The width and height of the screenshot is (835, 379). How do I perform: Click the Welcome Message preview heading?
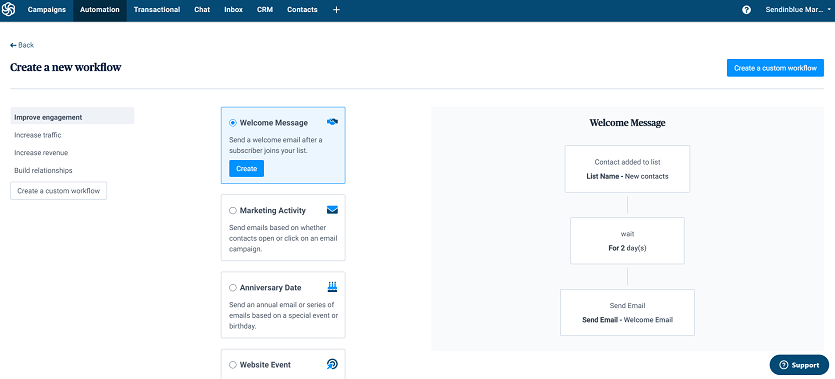click(627, 123)
